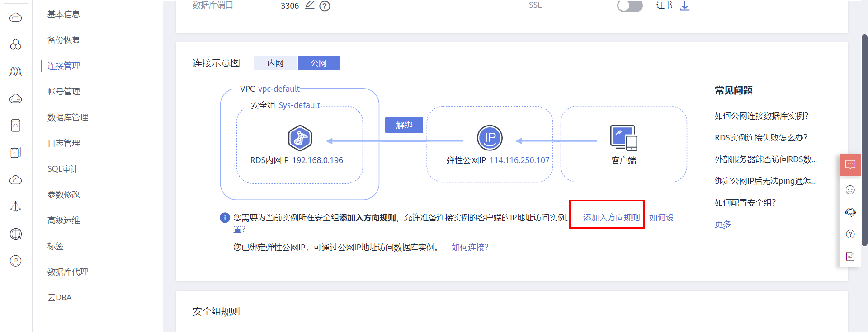The width and height of the screenshot is (868, 332).
Task: Go to 数据库代理 in the side menu
Action: pyautogui.click(x=68, y=272)
